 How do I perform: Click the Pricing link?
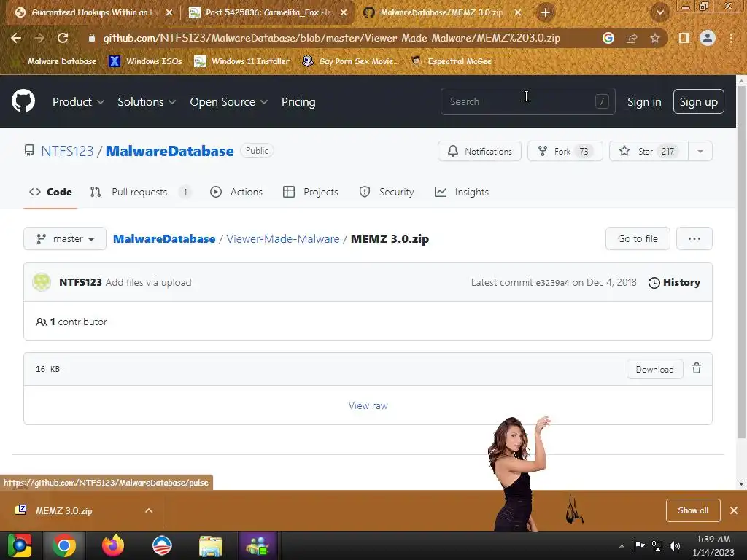298,102
